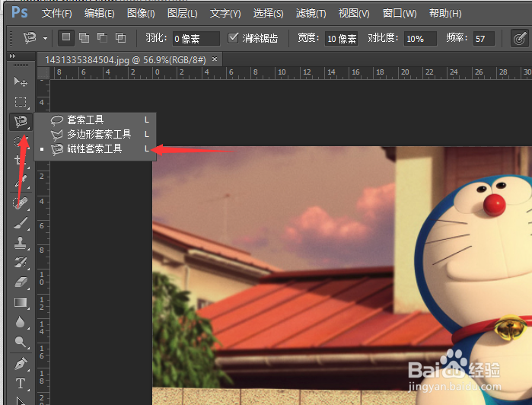Viewport: 532px width, 405px height.
Task: Click the Add to selection icon
Action: 84,37
